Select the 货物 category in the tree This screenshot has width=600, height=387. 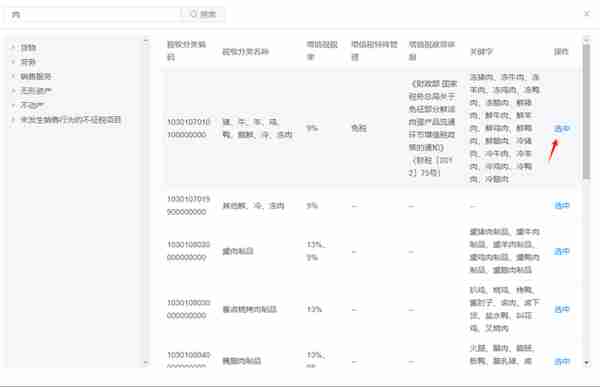click(x=28, y=47)
